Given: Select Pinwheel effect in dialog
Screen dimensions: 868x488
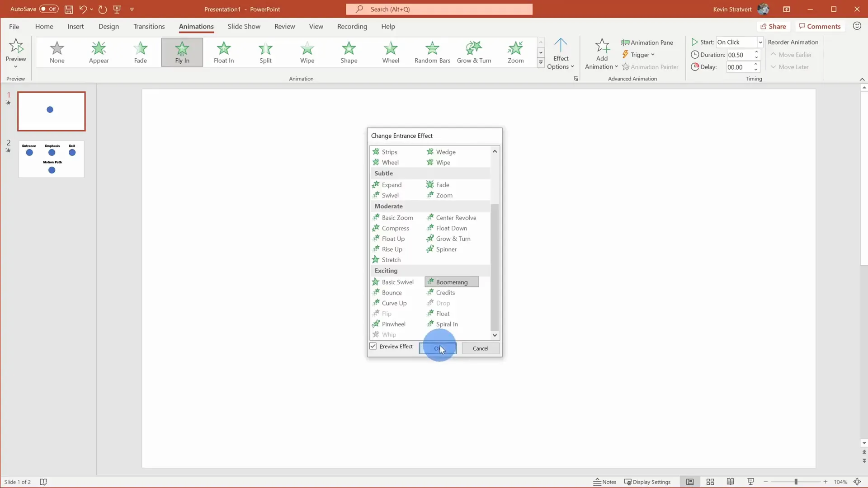Looking at the screenshot, I should click(389, 324).
